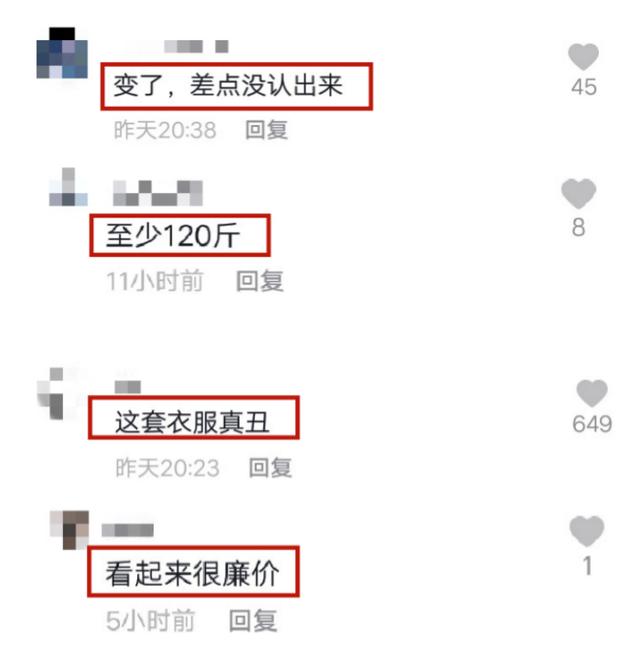
Task: Open avatar of the '这套衣服真丑' commenter
Action: point(56,393)
